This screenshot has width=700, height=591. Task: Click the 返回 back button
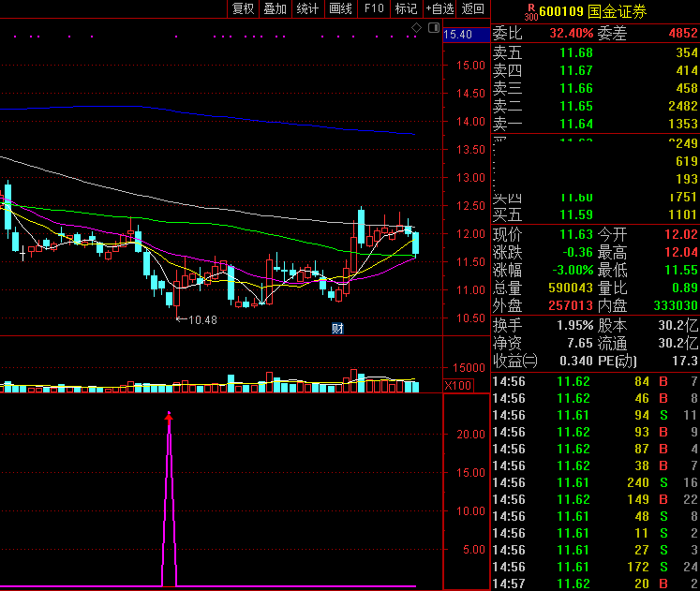473,8
